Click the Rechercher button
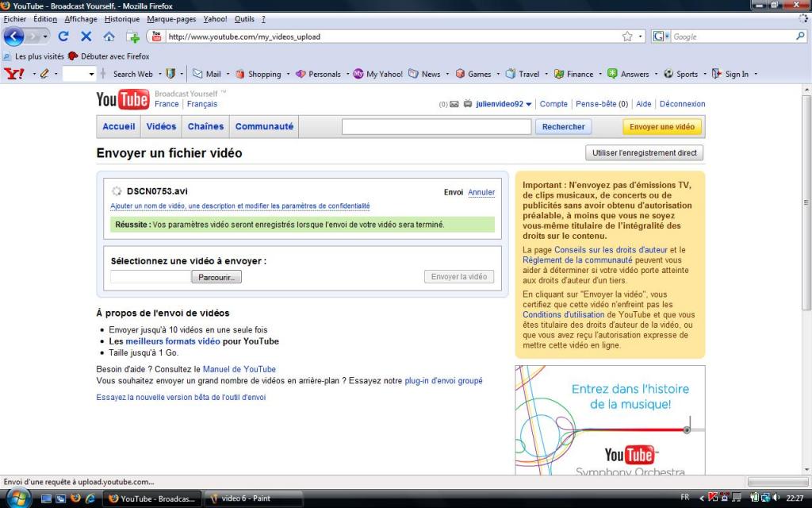812x508 pixels. pos(564,126)
